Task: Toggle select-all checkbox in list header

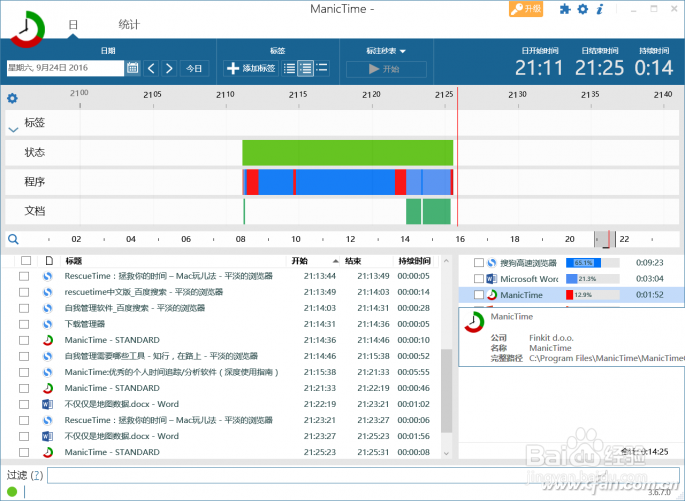Action: point(26,261)
